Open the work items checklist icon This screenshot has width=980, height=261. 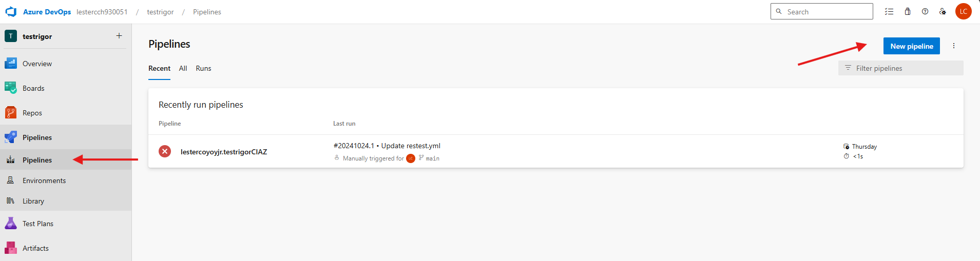click(x=889, y=11)
